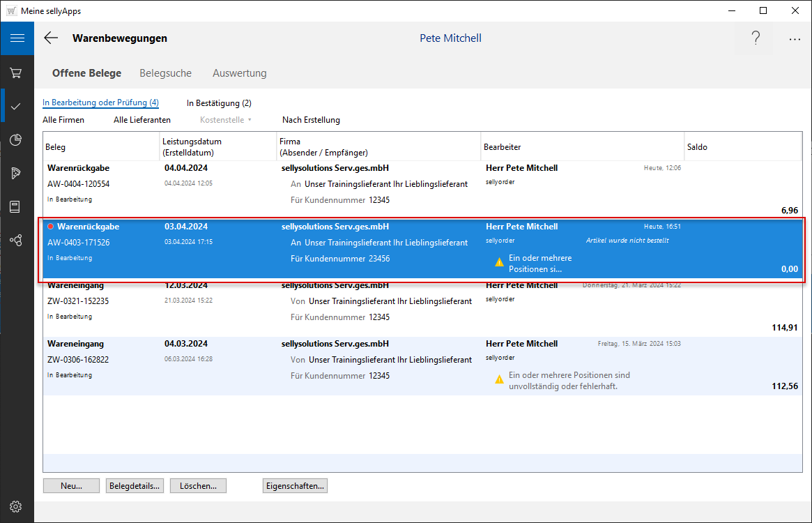Click the Neu... button
This screenshot has width=812, height=523.
[71, 486]
